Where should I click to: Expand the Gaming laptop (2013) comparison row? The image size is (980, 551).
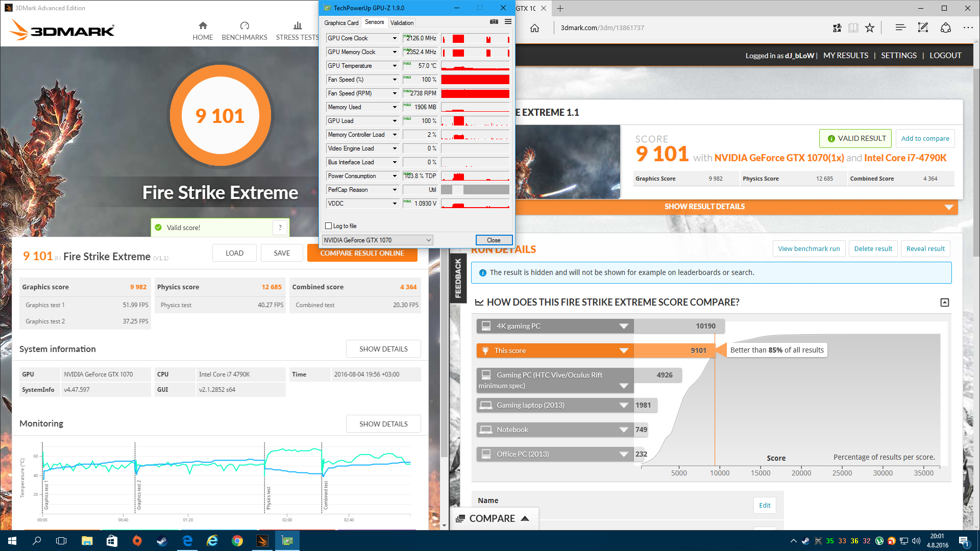[623, 405]
